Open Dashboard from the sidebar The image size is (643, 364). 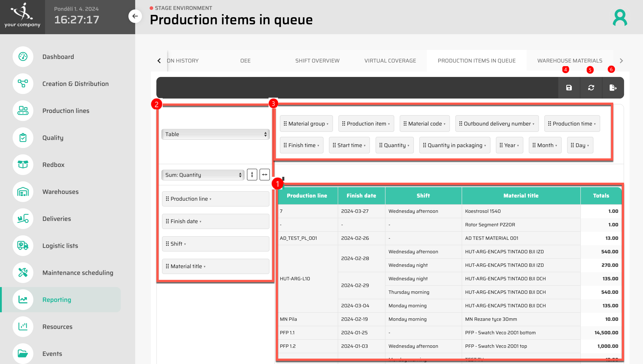(x=58, y=57)
